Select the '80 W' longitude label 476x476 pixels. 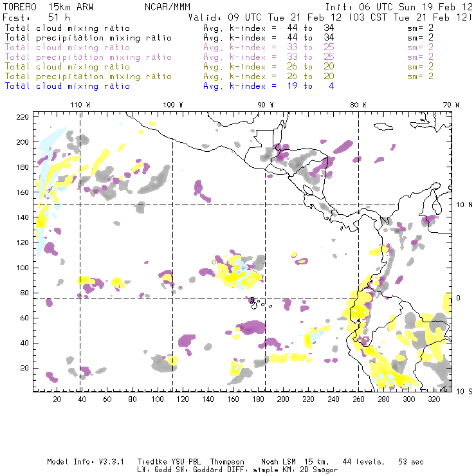click(x=358, y=105)
